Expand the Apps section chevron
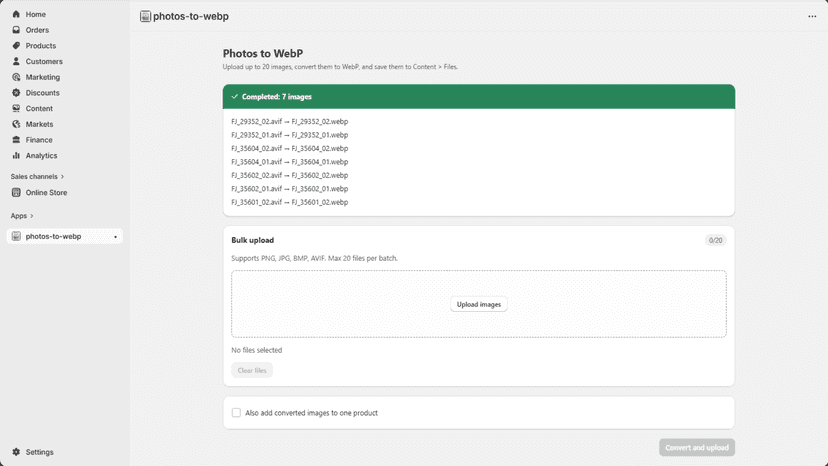828x466 pixels. [32, 216]
